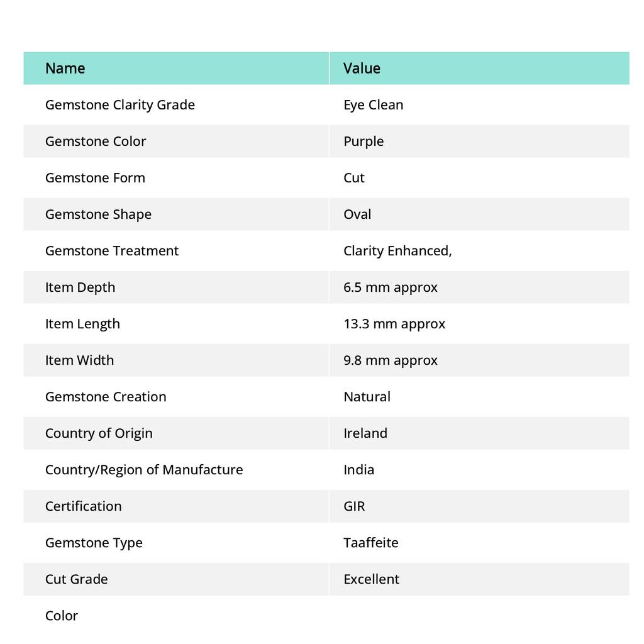This screenshot has width=644, height=644.
Task: Select the Oval shape value
Action: pyautogui.click(x=357, y=214)
